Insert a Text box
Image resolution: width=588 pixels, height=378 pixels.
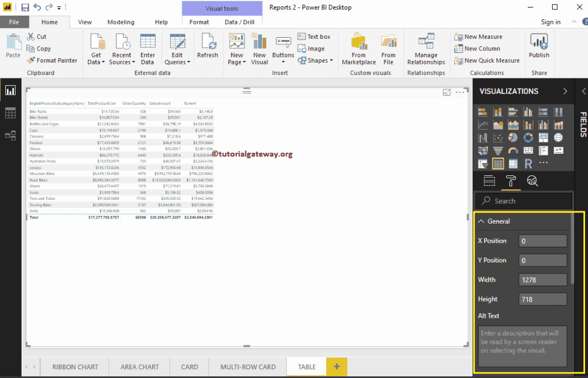point(315,36)
